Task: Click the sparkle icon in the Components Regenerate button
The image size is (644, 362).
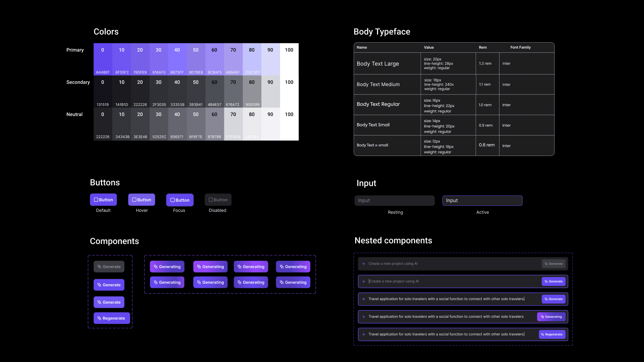Action: 99,318
